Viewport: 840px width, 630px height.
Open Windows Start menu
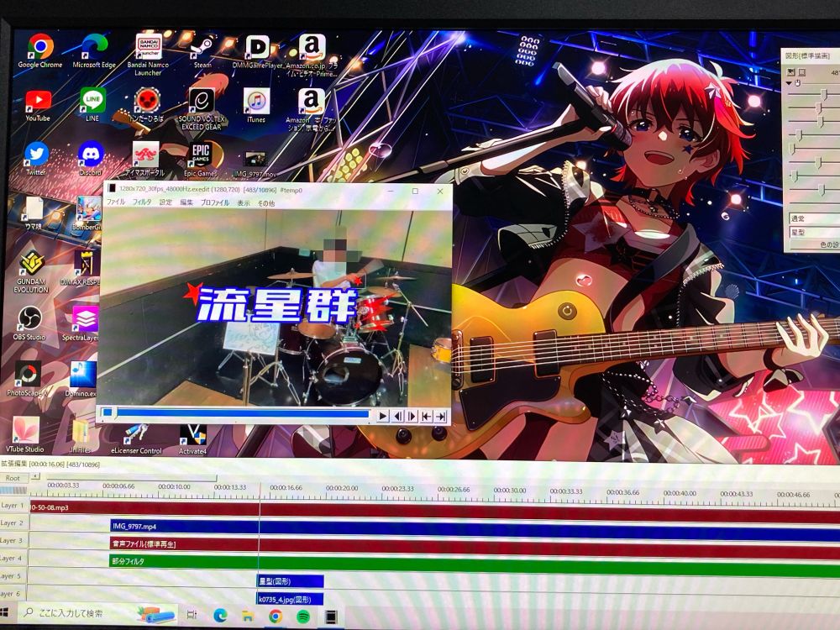point(5,613)
